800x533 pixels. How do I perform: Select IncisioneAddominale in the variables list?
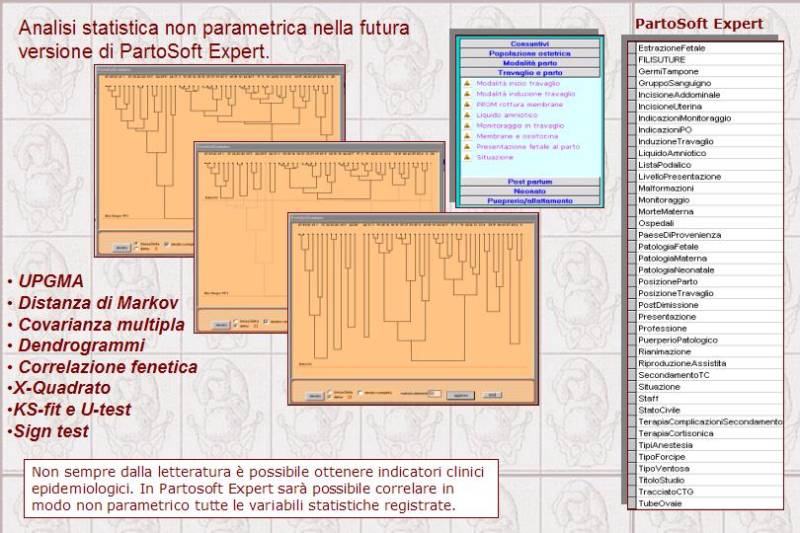710,95
